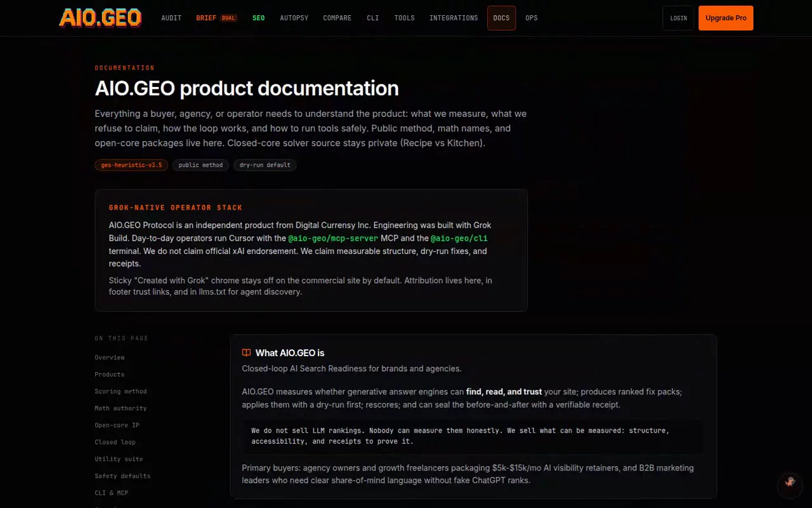Image resolution: width=812 pixels, height=508 pixels.
Task: Open the OPS nav item
Action: (532, 18)
